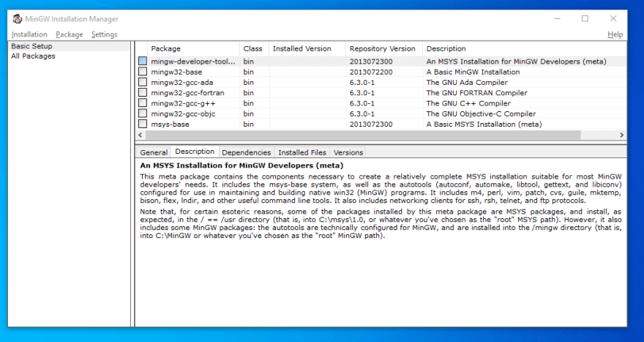The image size is (644, 342).
Task: Click the package list horizontal scrollbar thumb
Action: click(x=363, y=135)
